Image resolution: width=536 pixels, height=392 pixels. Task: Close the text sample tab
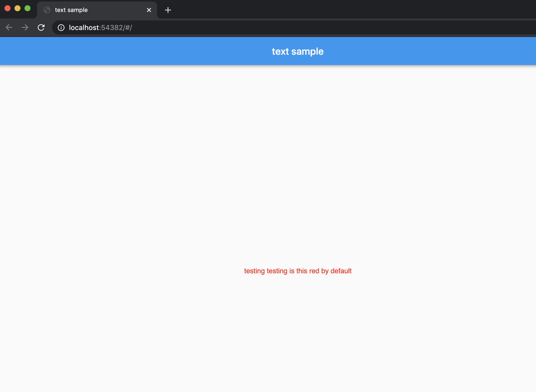(149, 10)
